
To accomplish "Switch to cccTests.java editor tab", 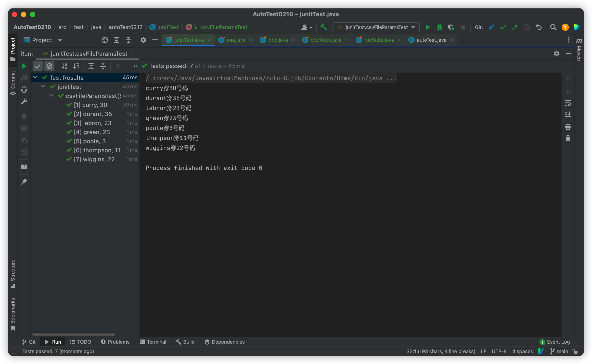I will (x=326, y=40).
